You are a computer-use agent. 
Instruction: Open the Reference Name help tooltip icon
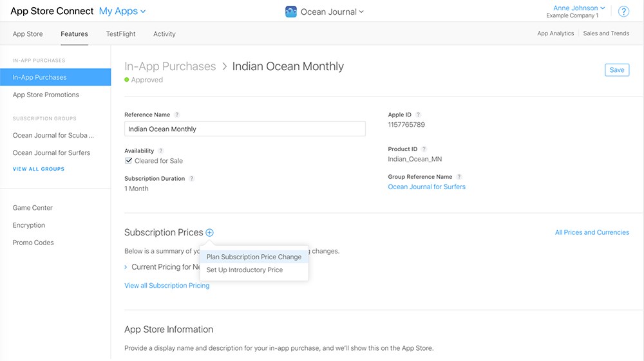point(176,115)
